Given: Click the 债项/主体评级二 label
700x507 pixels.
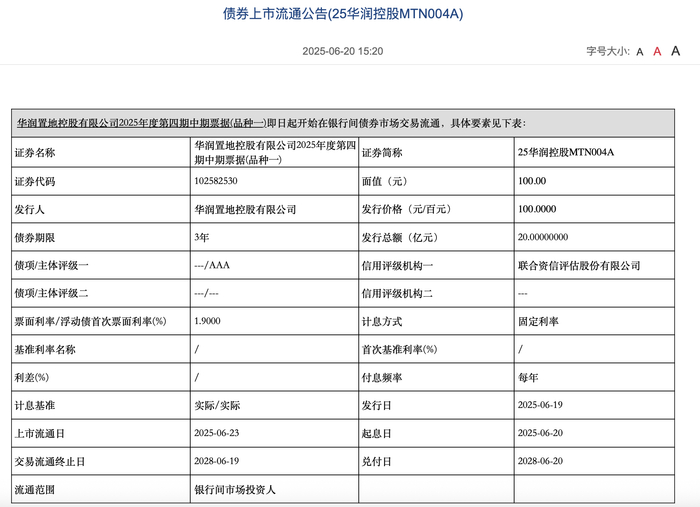Looking at the screenshot, I should [x=51, y=293].
